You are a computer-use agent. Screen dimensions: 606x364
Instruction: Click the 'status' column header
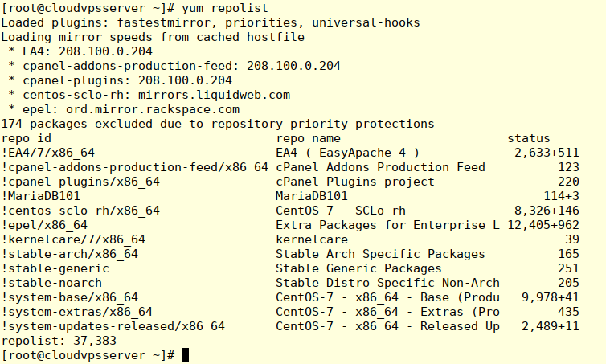(528, 138)
